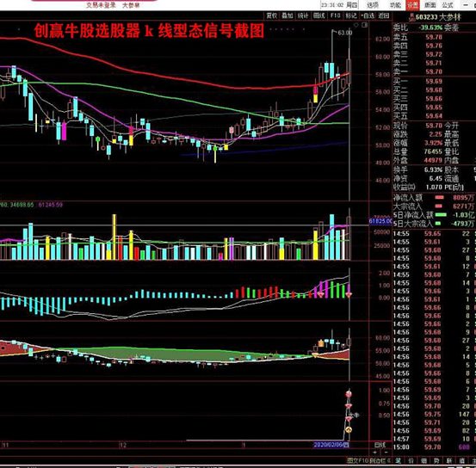This screenshot has height=468, width=476.
Task: Switch to the 势 tab
Action: pyautogui.click(x=436, y=461)
